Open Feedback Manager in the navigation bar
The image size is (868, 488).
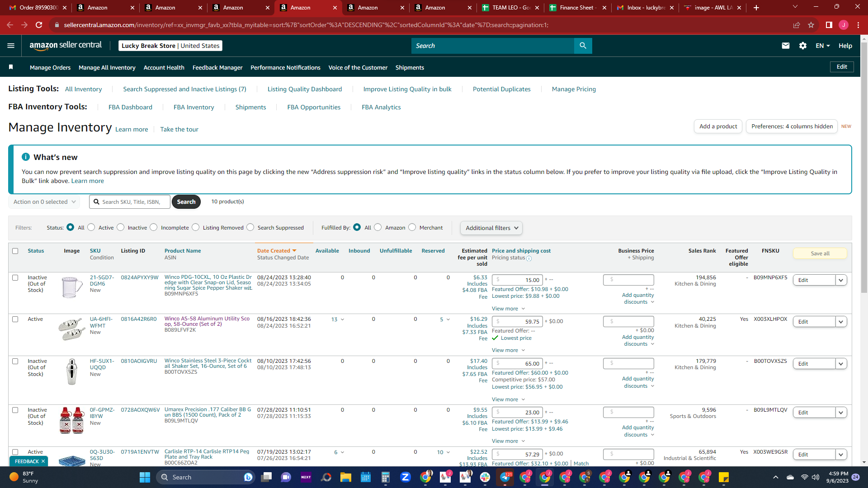point(217,67)
